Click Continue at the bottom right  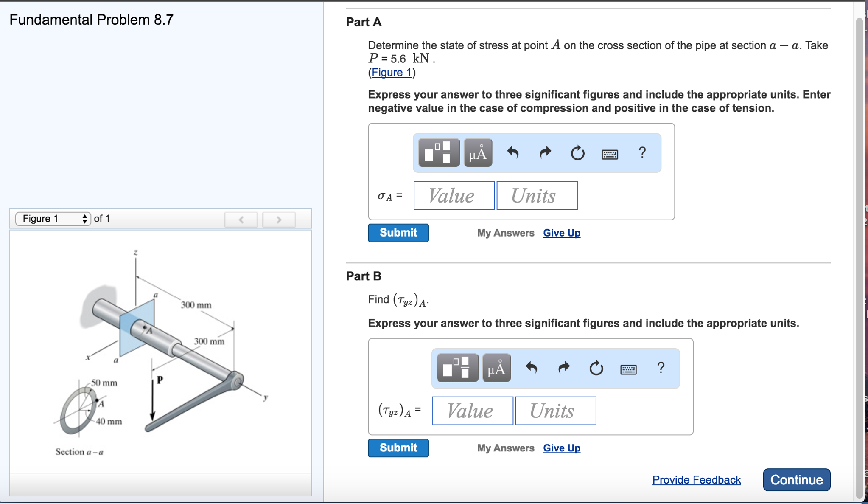point(796,480)
